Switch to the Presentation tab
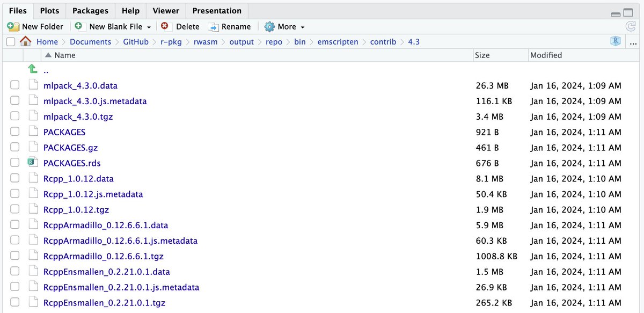The image size is (644, 313). coord(217,11)
